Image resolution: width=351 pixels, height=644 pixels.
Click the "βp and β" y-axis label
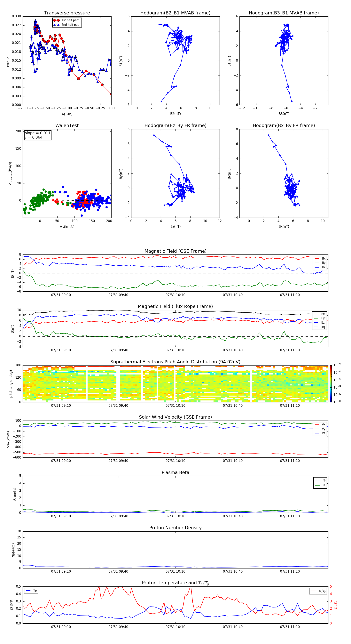pyautogui.click(x=14, y=494)
